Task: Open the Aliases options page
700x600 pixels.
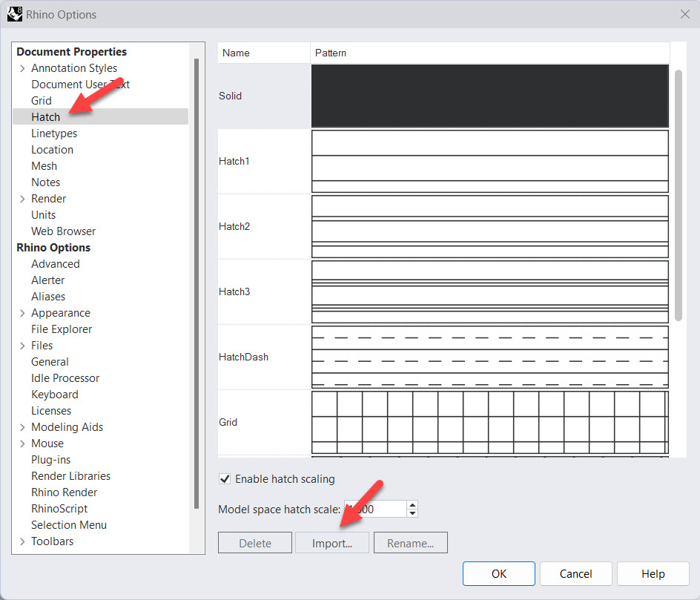Action: tap(48, 297)
